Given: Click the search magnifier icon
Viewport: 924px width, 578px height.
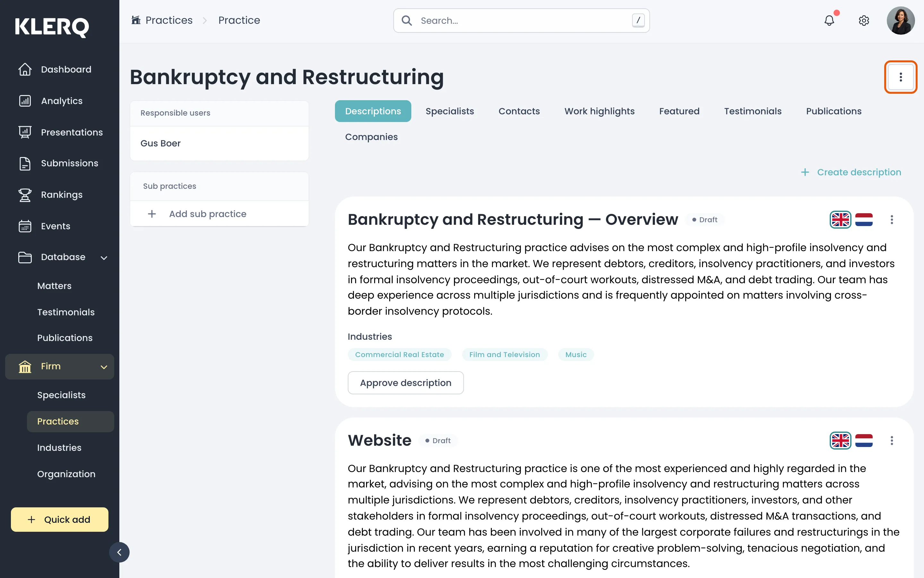Looking at the screenshot, I should click(406, 21).
